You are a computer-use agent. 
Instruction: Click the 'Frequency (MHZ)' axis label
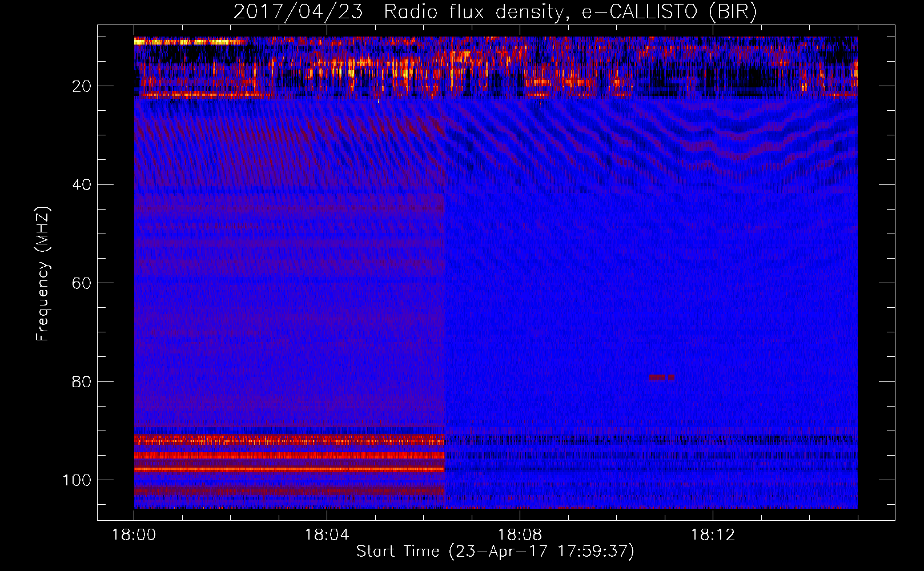tap(43, 274)
